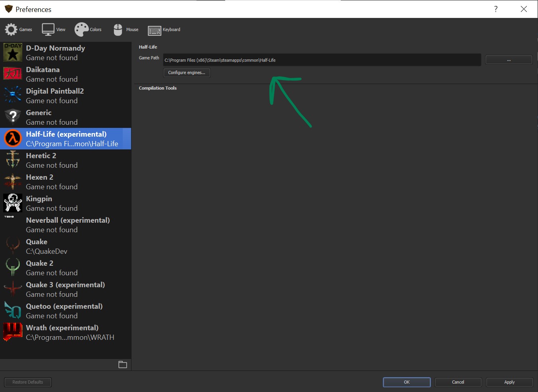Image resolution: width=538 pixels, height=392 pixels.
Task: Click the Compilation Tools heading
Action: coord(158,88)
